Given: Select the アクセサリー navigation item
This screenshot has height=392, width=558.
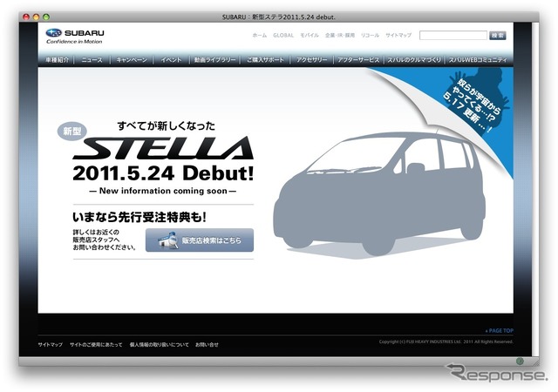Looking at the screenshot, I should [311, 60].
